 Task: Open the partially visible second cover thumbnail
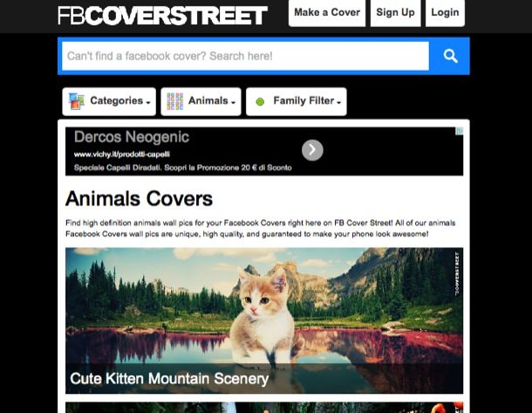pyautogui.click(x=264, y=408)
